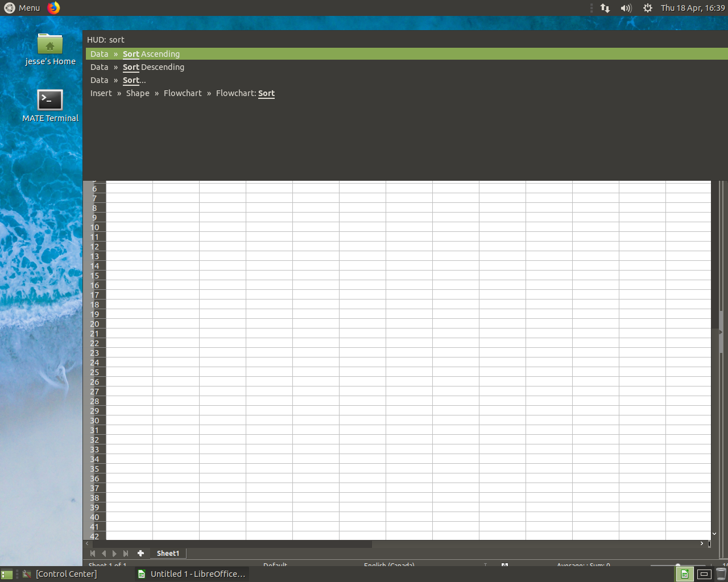The height and width of the screenshot is (582, 728).
Task: Select row header 33
Action: click(94, 450)
